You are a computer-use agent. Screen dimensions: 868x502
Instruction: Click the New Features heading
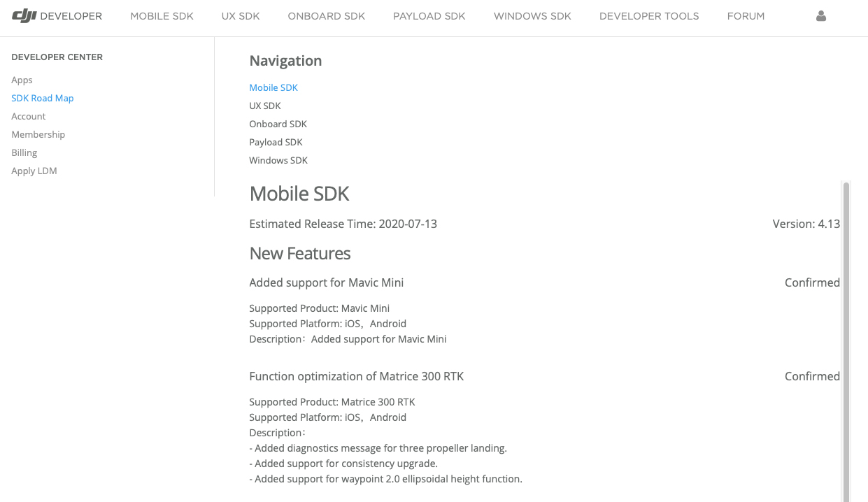click(x=300, y=253)
